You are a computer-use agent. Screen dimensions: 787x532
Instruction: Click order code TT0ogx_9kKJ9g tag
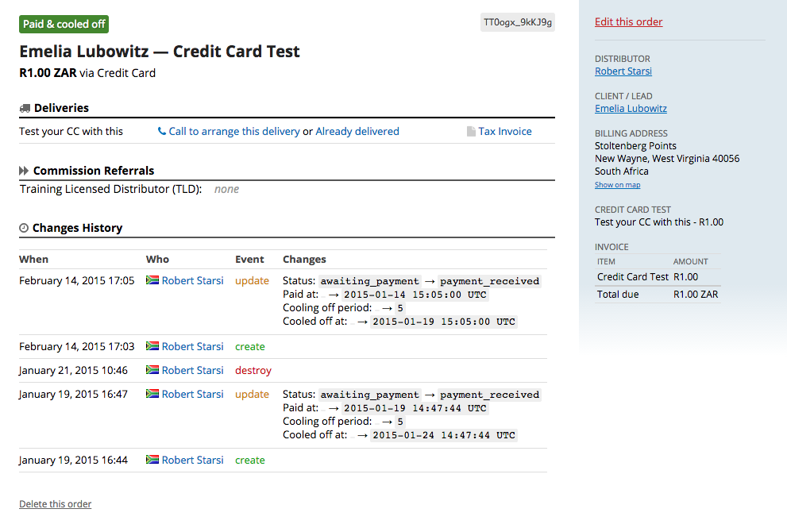click(518, 22)
